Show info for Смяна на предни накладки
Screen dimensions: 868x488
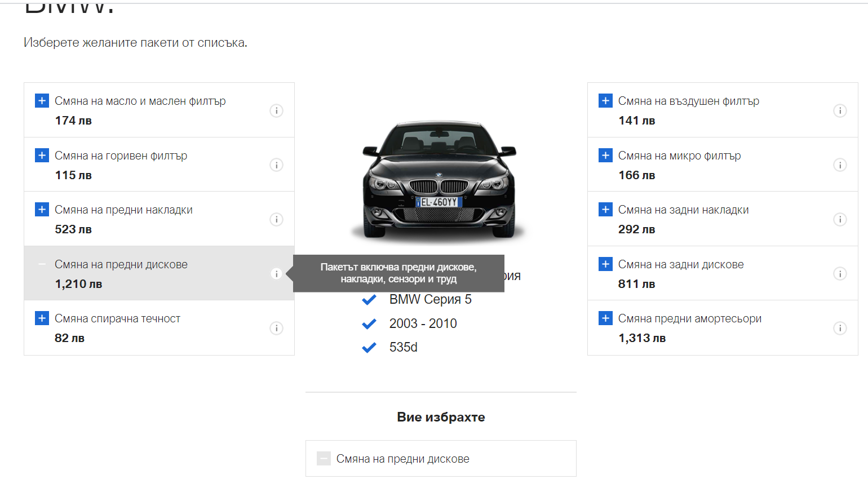point(276,219)
